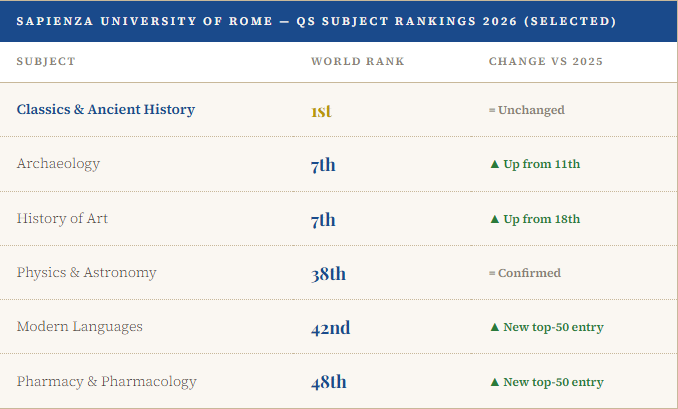This screenshot has width=678, height=409.
Task: Click the up arrow beside "Up from 18th"
Action: (494, 219)
